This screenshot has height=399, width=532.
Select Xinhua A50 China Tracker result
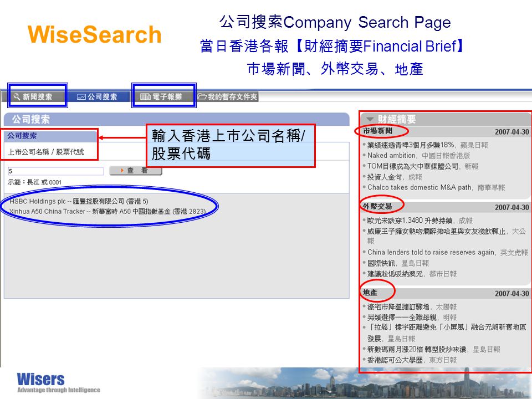click(x=107, y=211)
